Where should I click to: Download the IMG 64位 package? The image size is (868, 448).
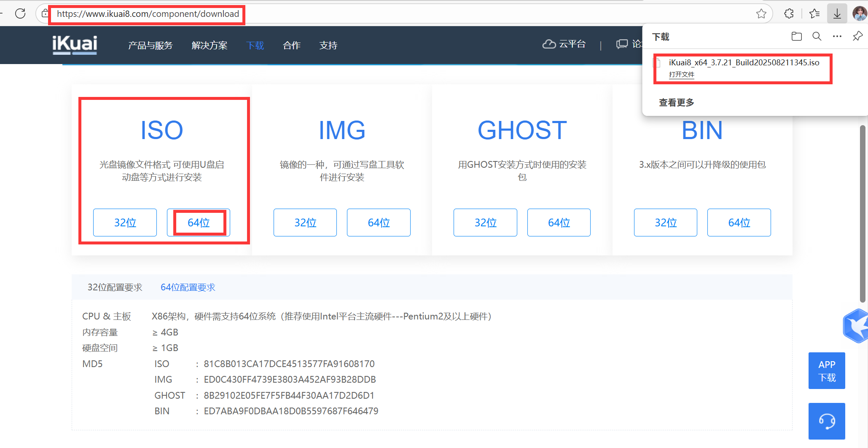[379, 223]
